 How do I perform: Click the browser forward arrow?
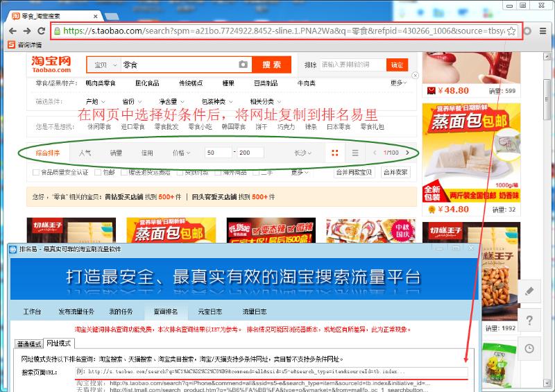(27, 31)
